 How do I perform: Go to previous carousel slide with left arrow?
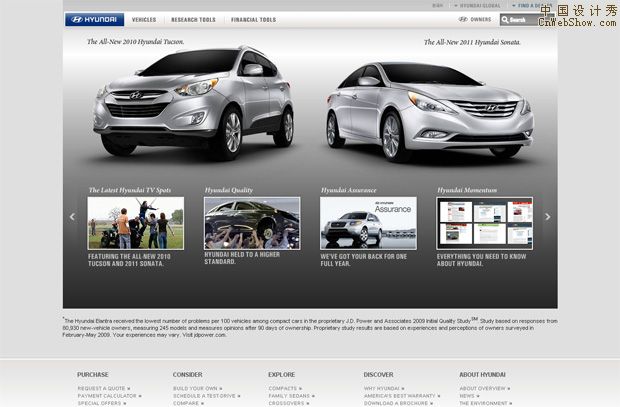pyautogui.click(x=72, y=217)
